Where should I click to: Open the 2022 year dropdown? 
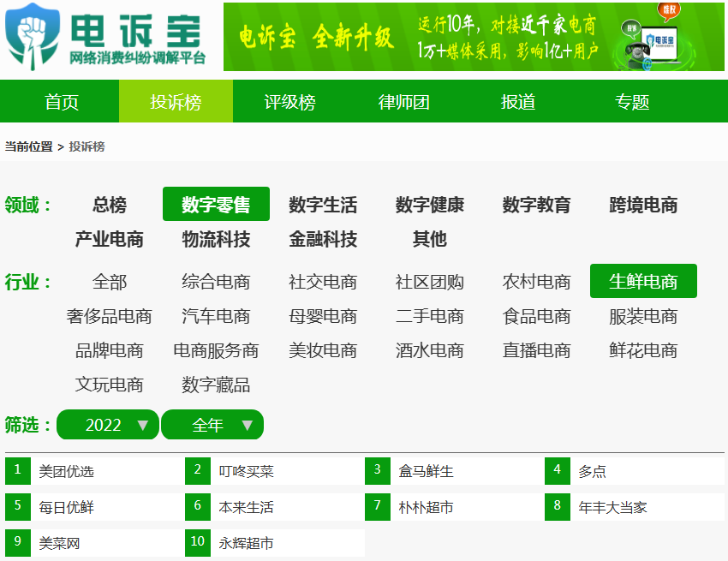(x=108, y=425)
